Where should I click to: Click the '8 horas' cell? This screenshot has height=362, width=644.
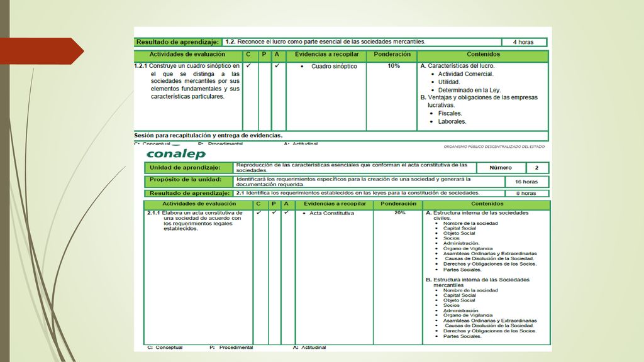pos(526,193)
